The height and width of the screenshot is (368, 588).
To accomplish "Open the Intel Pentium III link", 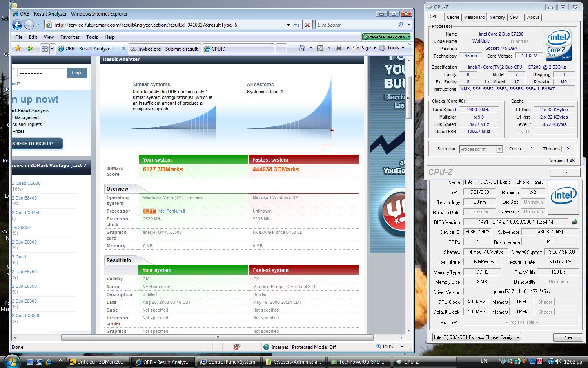I will 171,211.
